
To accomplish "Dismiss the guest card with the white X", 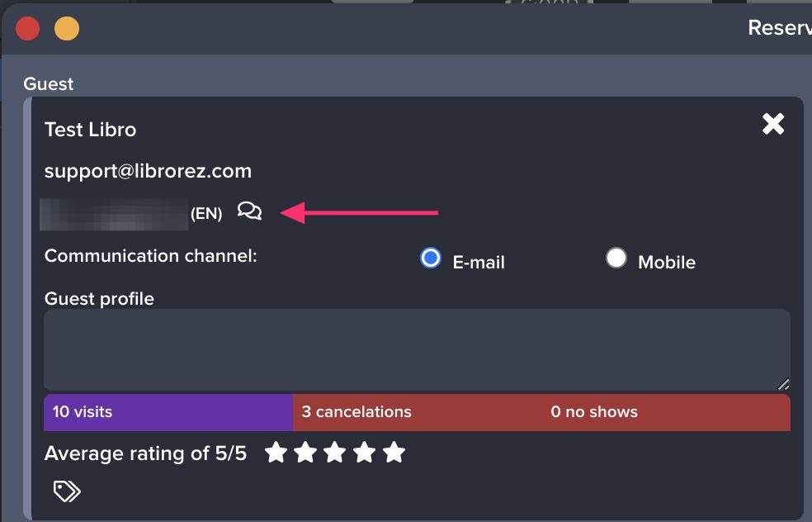I will (773, 124).
